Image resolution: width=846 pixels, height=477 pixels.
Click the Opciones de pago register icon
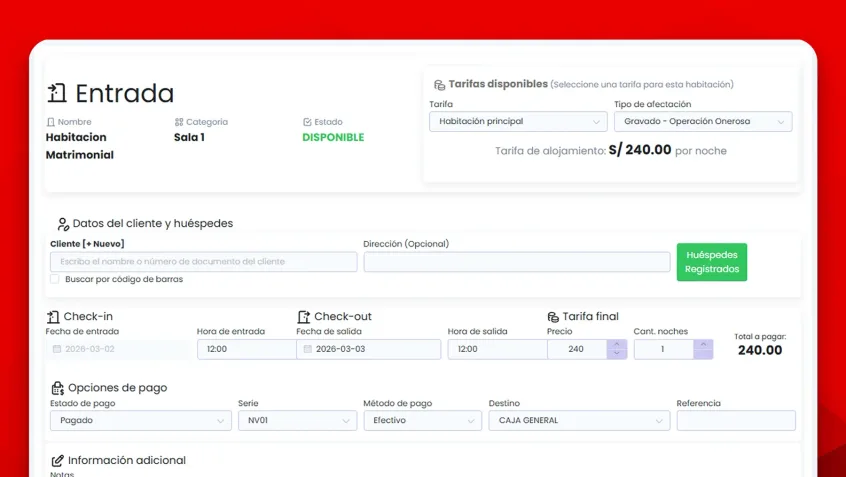[x=57, y=388]
